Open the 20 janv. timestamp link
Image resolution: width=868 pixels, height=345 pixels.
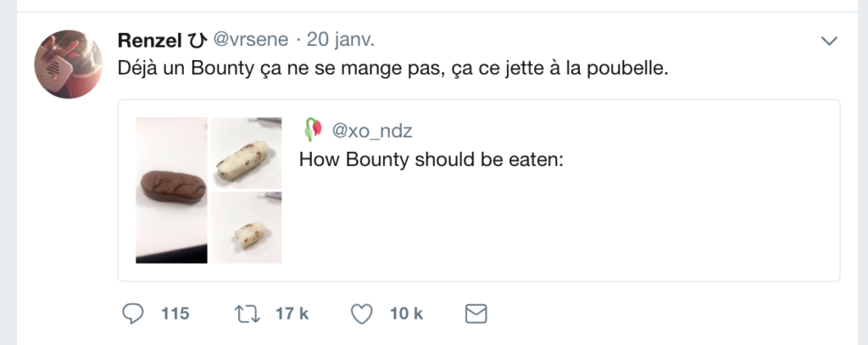(341, 40)
